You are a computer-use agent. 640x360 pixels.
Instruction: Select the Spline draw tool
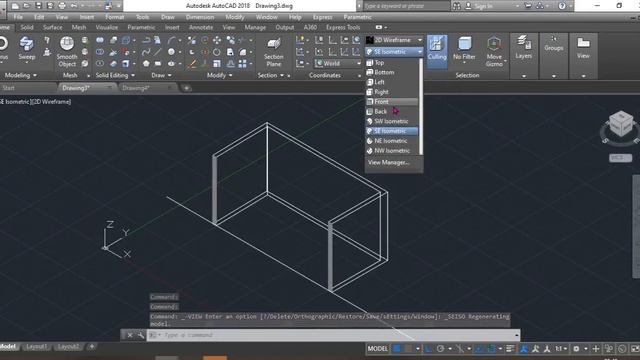point(146,52)
